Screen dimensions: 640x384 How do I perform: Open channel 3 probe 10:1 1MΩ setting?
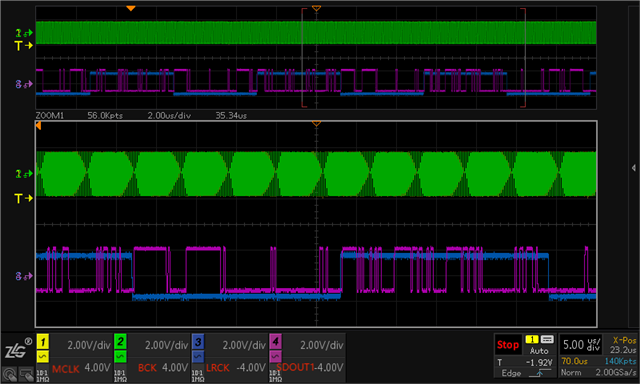tap(198, 375)
